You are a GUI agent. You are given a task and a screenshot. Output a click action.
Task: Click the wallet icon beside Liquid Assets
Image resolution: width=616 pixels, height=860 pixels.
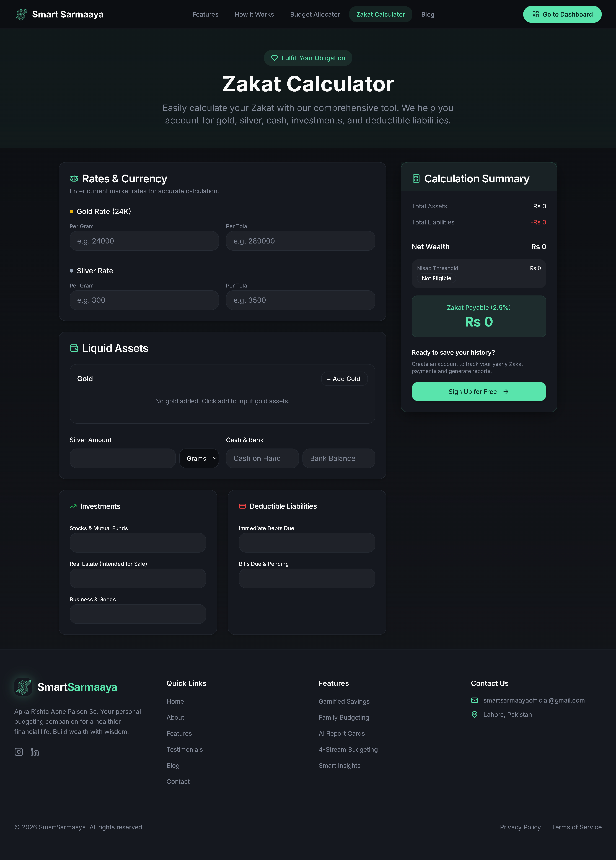tap(74, 348)
